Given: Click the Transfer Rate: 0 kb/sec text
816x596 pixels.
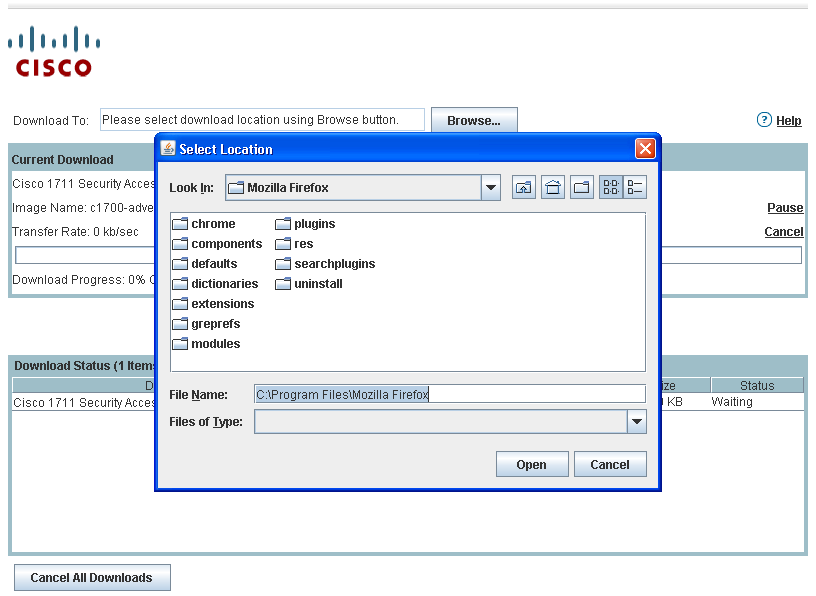Looking at the screenshot, I should point(75,232).
